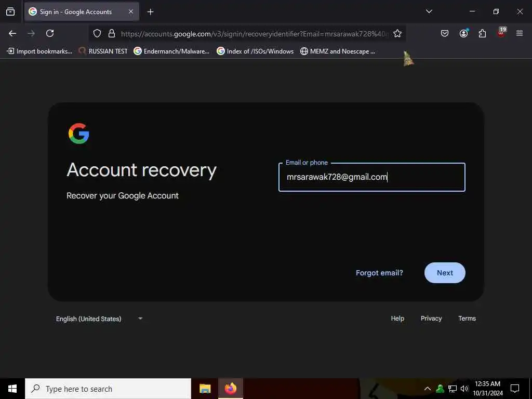Click the green user tray icon

point(440,389)
